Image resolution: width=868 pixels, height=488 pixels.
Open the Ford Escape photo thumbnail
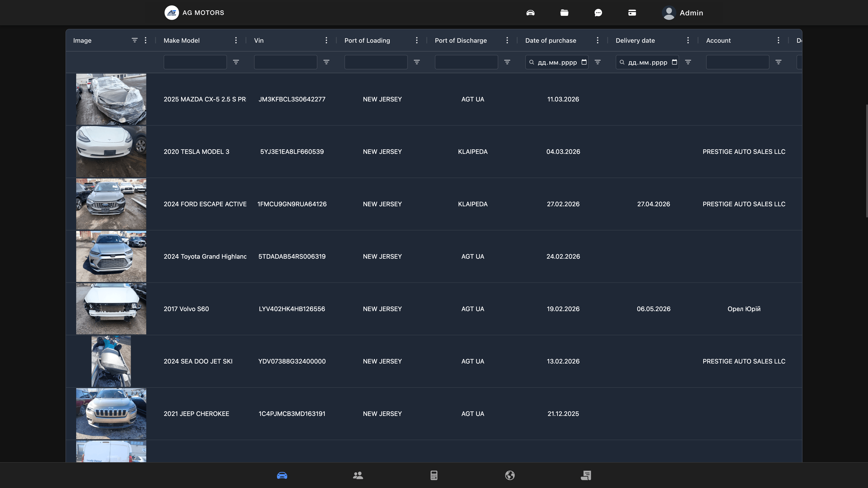click(x=111, y=204)
